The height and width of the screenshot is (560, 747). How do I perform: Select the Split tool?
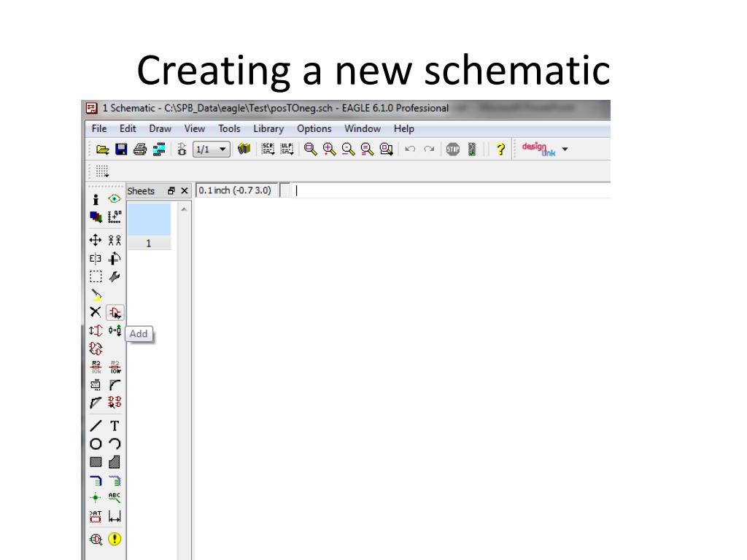96,402
